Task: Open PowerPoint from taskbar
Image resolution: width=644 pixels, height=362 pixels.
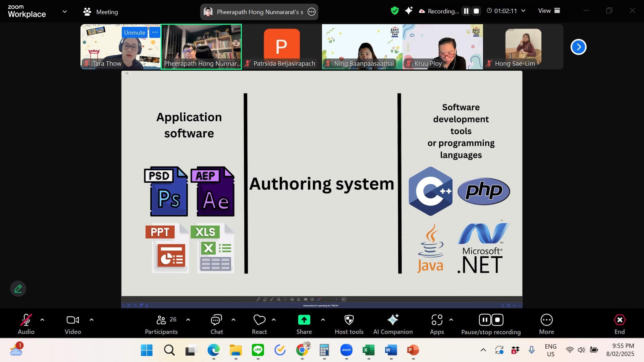Action: point(413,350)
